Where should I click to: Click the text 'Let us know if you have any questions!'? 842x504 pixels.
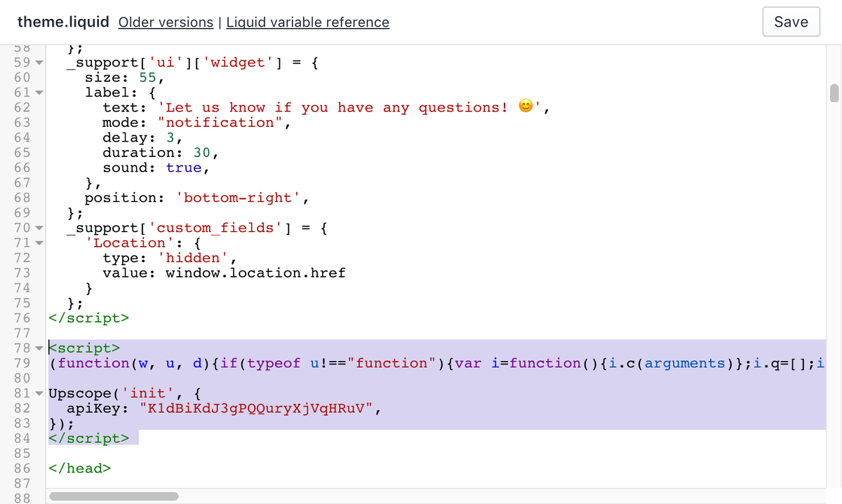coord(333,108)
